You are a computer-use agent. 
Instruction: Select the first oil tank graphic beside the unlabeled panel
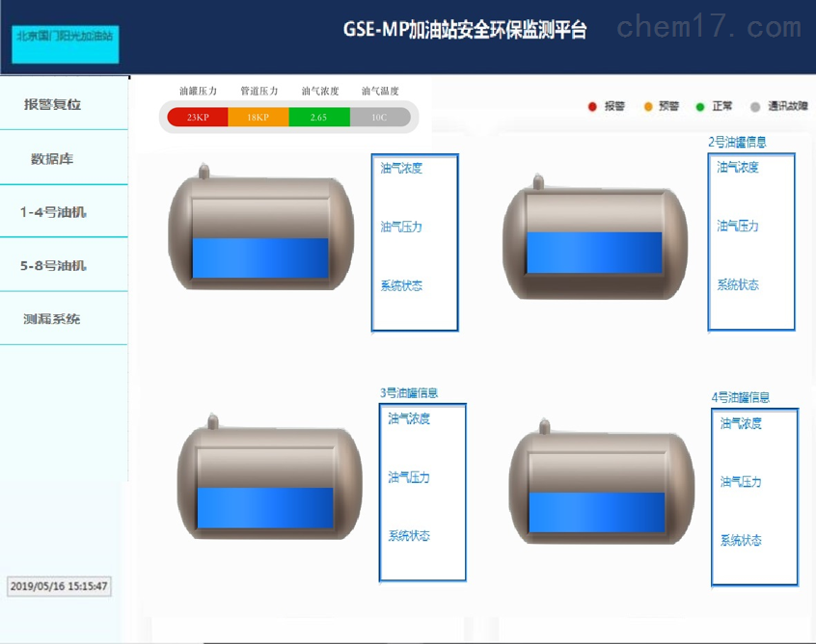tap(261, 228)
